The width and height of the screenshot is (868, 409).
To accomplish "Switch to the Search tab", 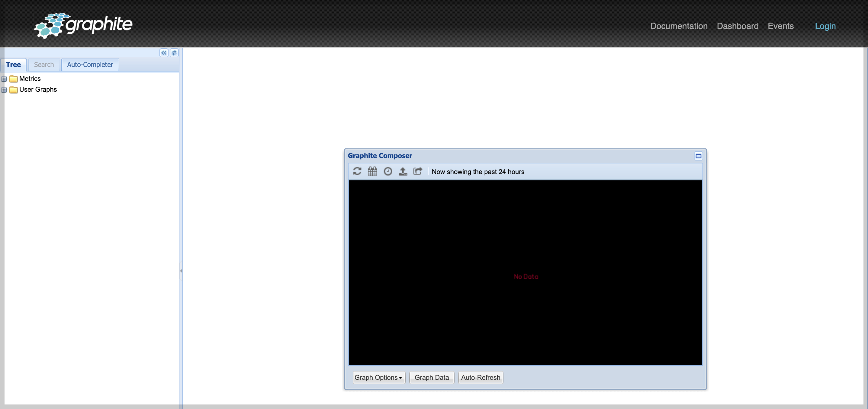I will pos(44,65).
